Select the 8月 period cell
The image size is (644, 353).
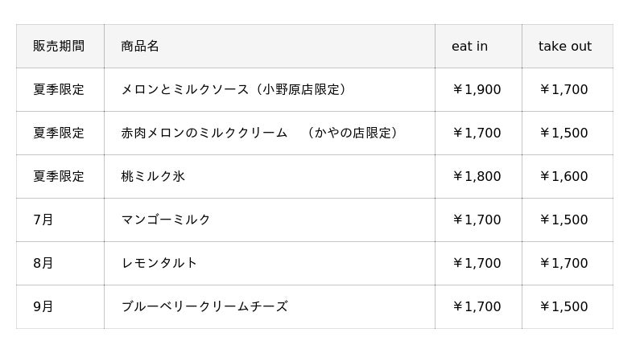point(43,264)
